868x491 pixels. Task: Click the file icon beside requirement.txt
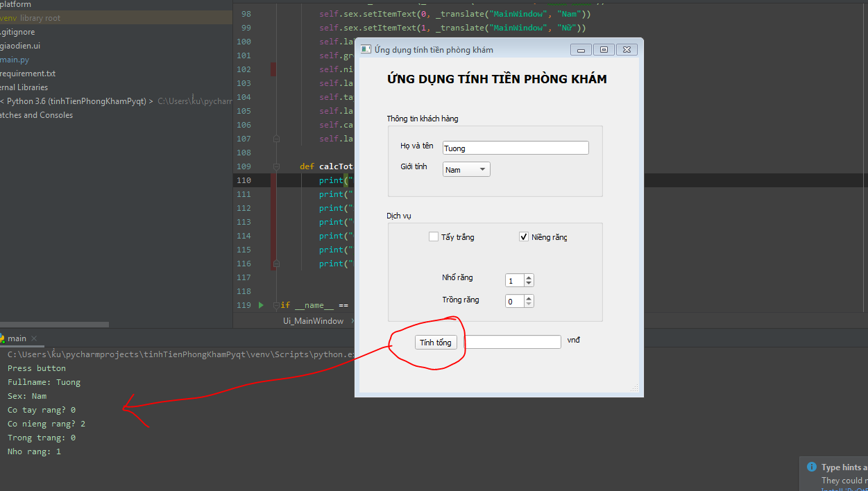click(1, 74)
